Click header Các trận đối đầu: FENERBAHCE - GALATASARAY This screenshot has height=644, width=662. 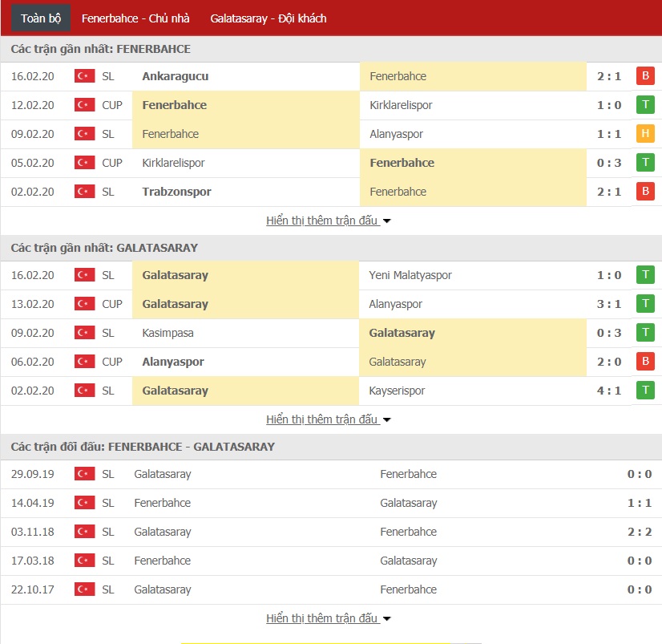click(143, 447)
